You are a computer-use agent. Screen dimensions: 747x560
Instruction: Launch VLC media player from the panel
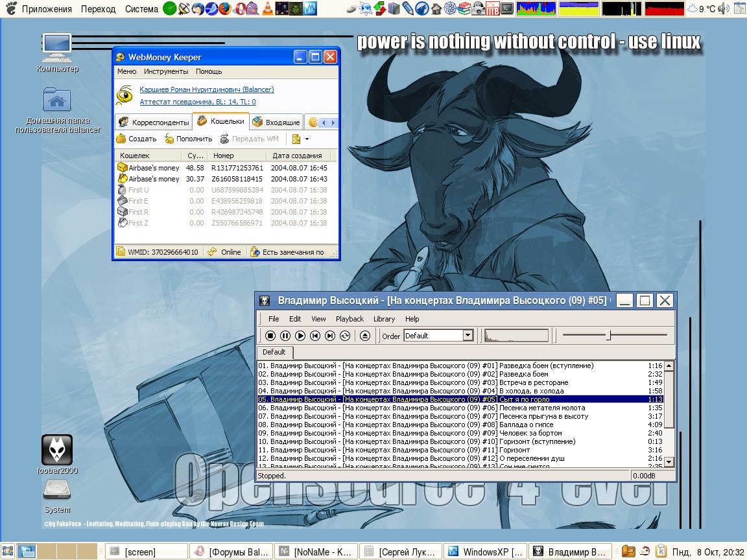click(268, 8)
